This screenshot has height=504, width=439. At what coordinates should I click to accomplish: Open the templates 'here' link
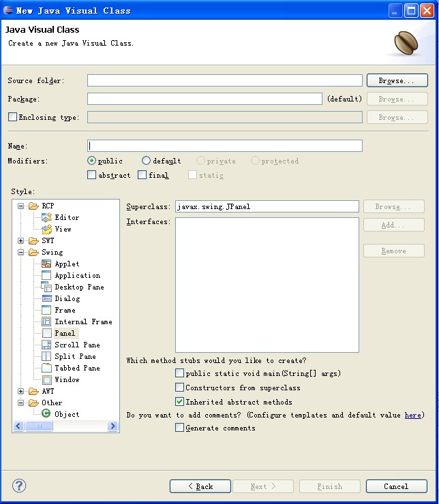coord(412,415)
